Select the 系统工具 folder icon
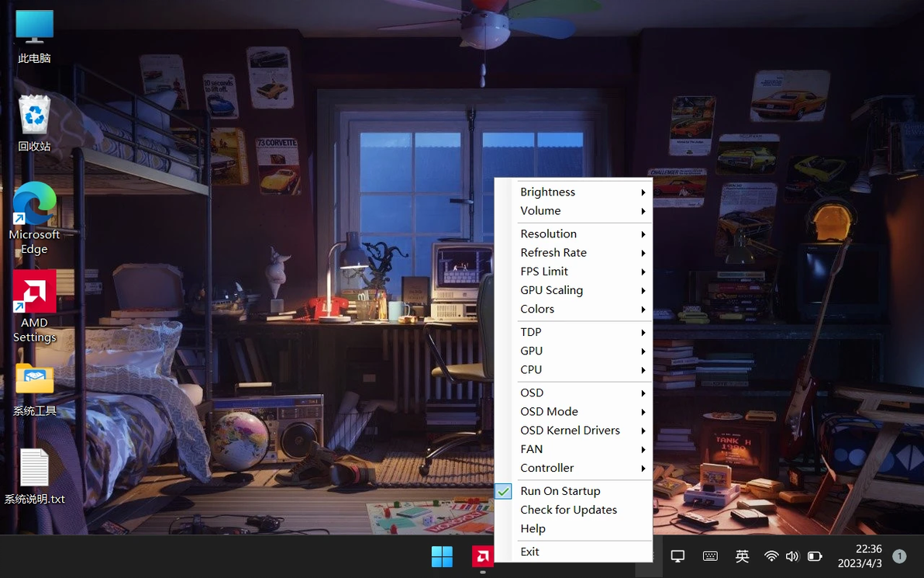924x578 pixels. click(34, 389)
